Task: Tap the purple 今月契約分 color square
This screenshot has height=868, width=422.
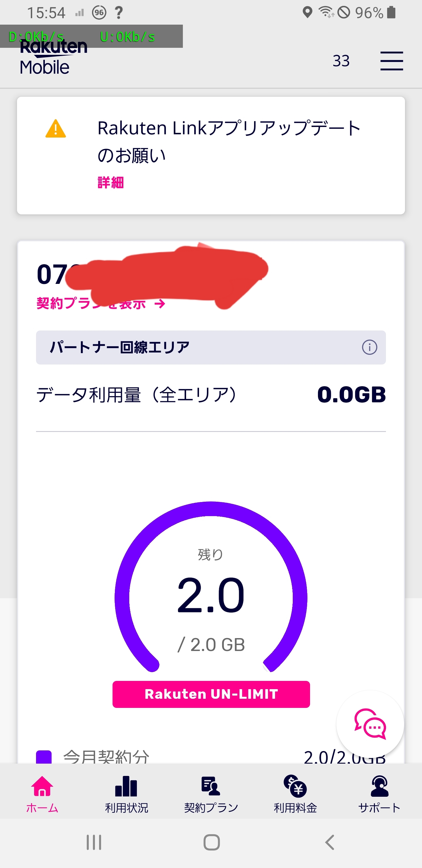Action: click(x=44, y=757)
